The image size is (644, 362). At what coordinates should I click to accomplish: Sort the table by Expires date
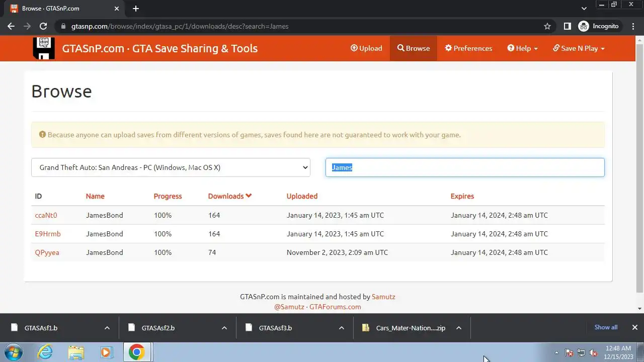[462, 196]
